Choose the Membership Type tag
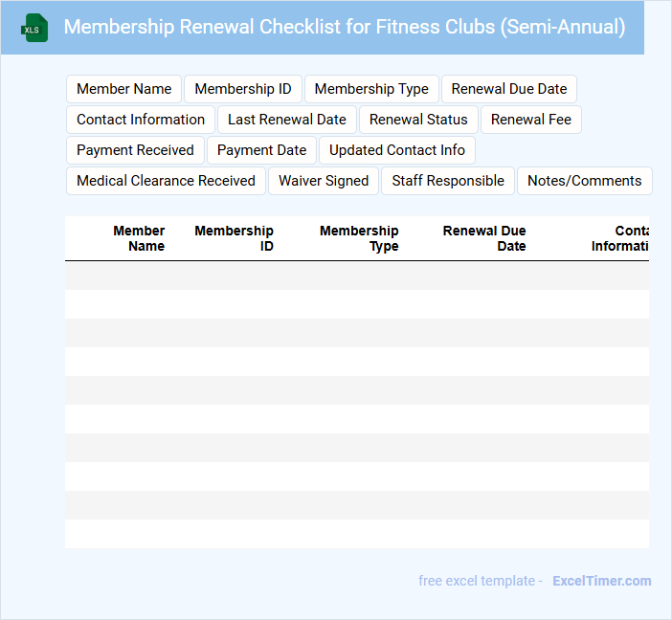Image resolution: width=672 pixels, height=620 pixels. pyautogui.click(x=371, y=89)
